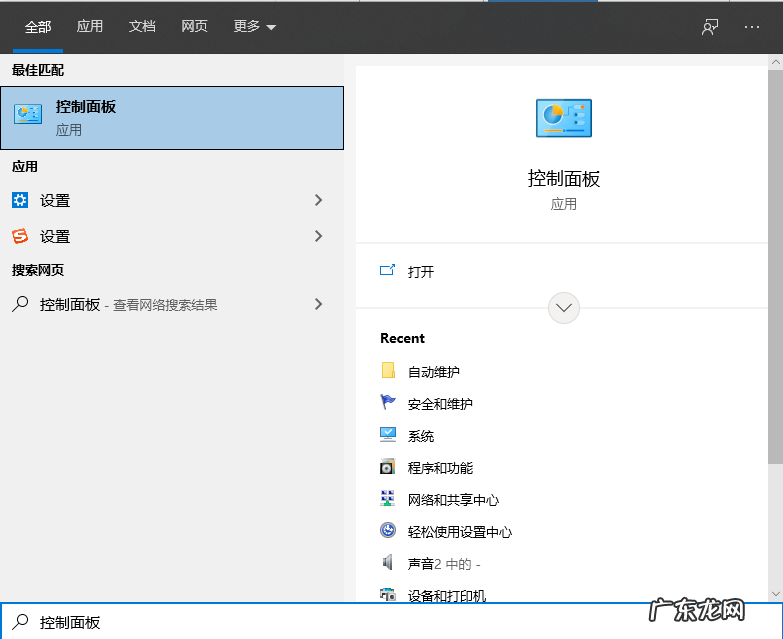Open the feedback person icon in header
783x639 pixels.
point(710,27)
